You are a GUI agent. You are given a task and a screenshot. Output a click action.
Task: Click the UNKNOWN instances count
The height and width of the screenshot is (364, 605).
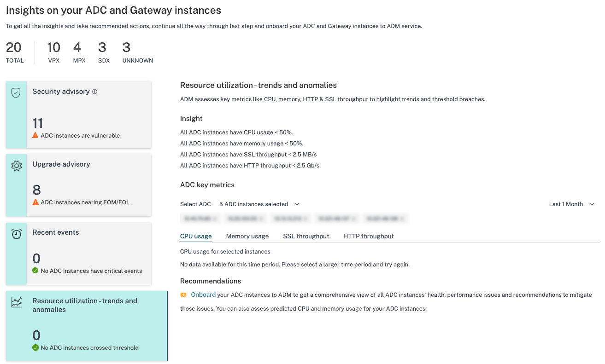(x=126, y=47)
